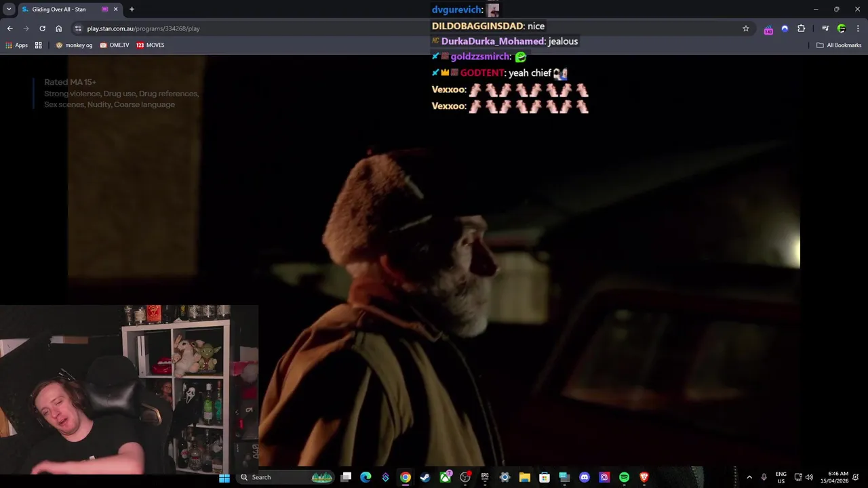868x488 pixels.
Task: Open the blue NordVPN extension icon
Action: coord(785,28)
